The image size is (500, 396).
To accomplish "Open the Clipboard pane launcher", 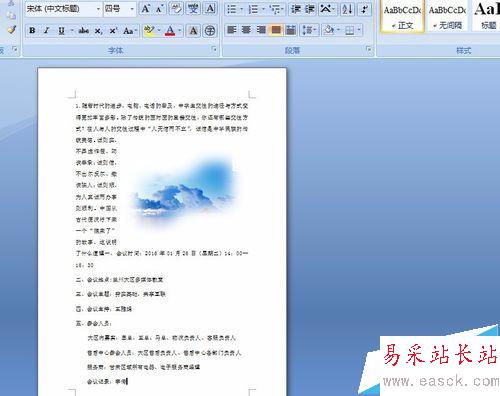I will click(x=15, y=49).
